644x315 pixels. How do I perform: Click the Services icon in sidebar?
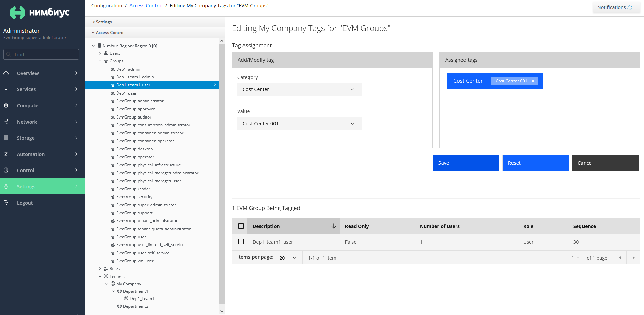tap(6, 89)
